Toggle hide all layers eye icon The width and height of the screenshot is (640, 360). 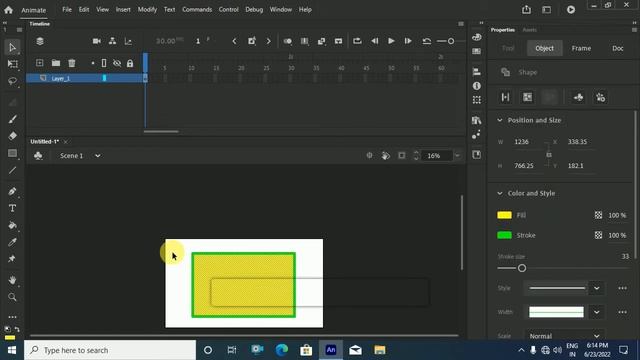[117, 63]
